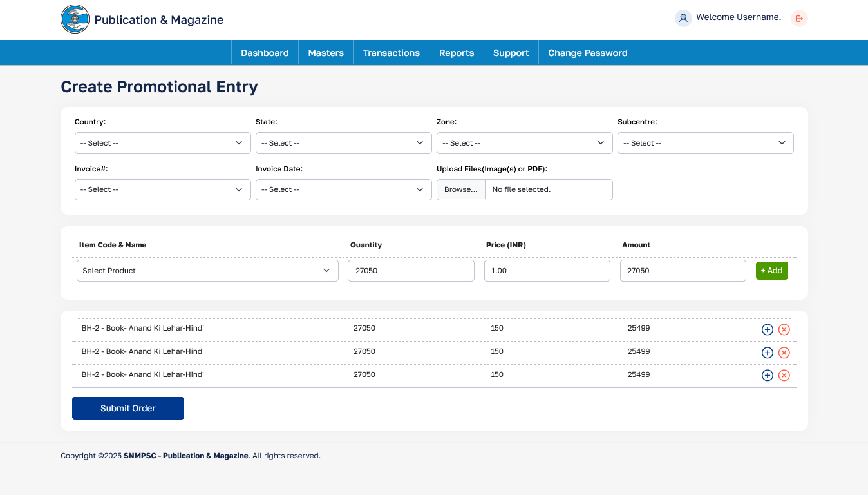Open the Zone dropdown list
Viewport: 868px width, 495px height.
pos(524,143)
